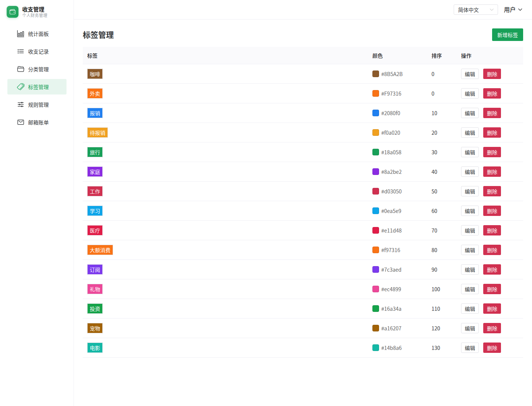Click the blue #2080f0 color swatch
Viewport: 532px width, 406px height.
coord(376,113)
